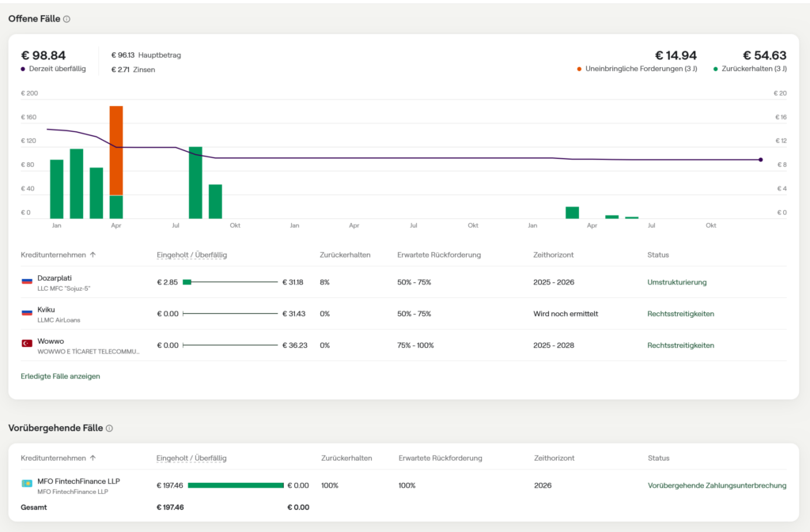Click the green Zurückerhalten legend dot
The width and height of the screenshot is (810, 532).
coord(716,70)
